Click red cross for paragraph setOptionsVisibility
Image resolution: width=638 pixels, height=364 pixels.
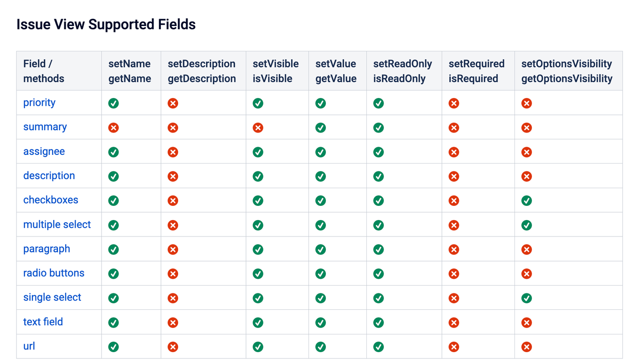click(x=526, y=250)
